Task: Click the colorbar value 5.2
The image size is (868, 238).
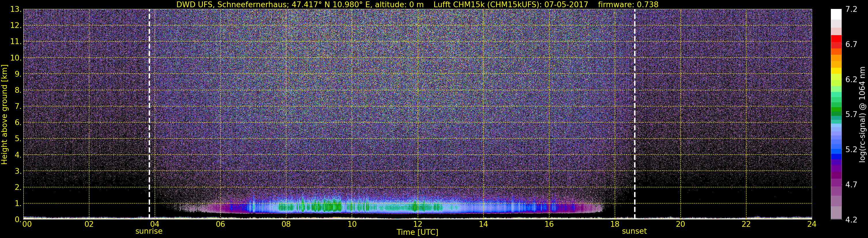Action: tap(851, 150)
